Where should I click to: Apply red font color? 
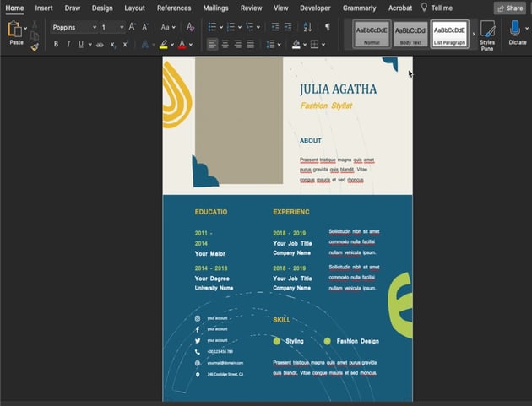(x=182, y=44)
